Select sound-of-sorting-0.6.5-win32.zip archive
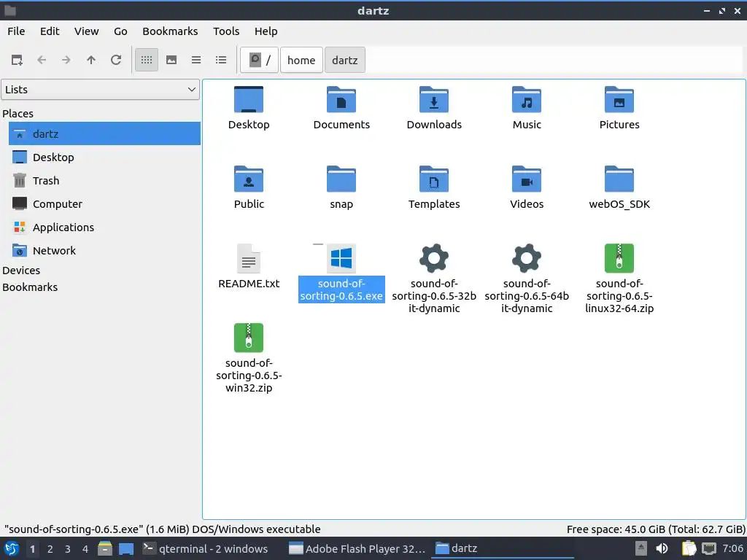Viewport: 747px width, 560px height. tap(249, 358)
